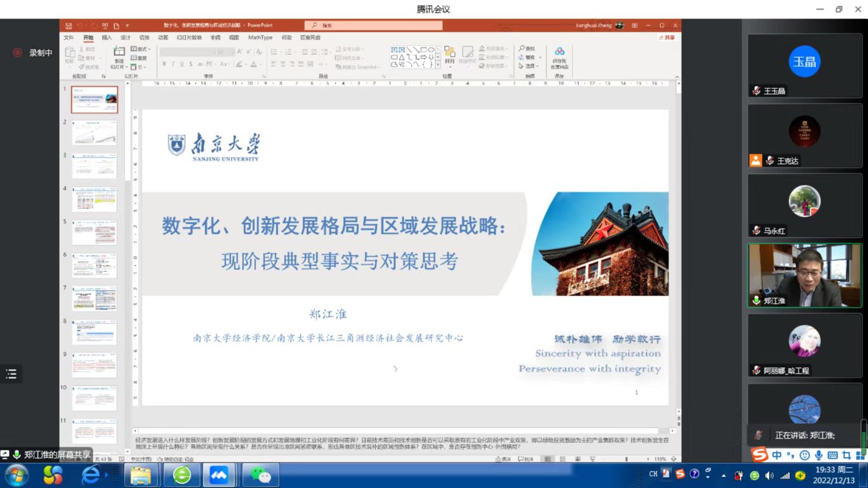Toggle bold formatting in the Font group

tap(164, 64)
